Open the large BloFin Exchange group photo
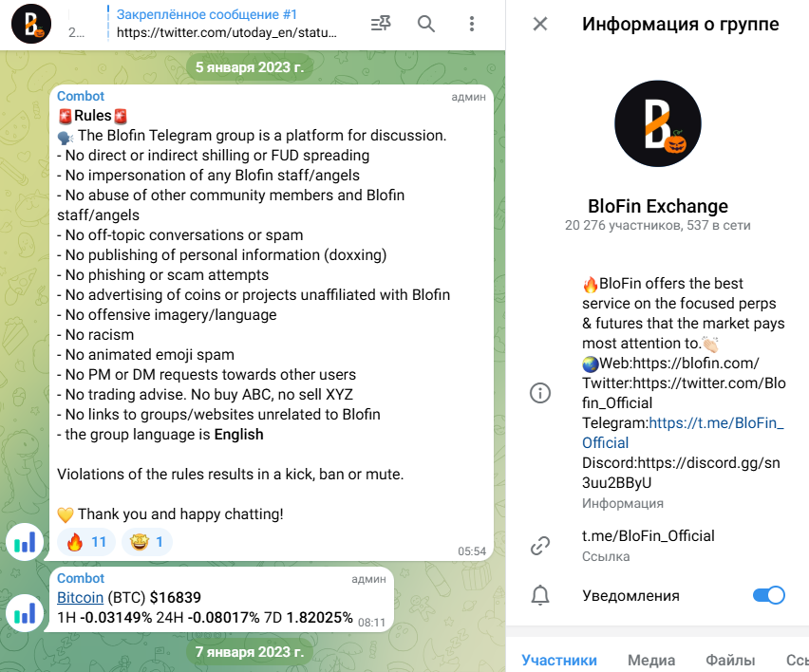 click(658, 123)
